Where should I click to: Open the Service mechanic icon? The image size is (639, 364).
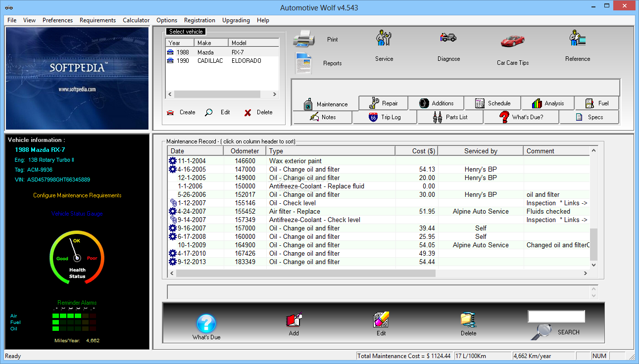pyautogui.click(x=384, y=39)
